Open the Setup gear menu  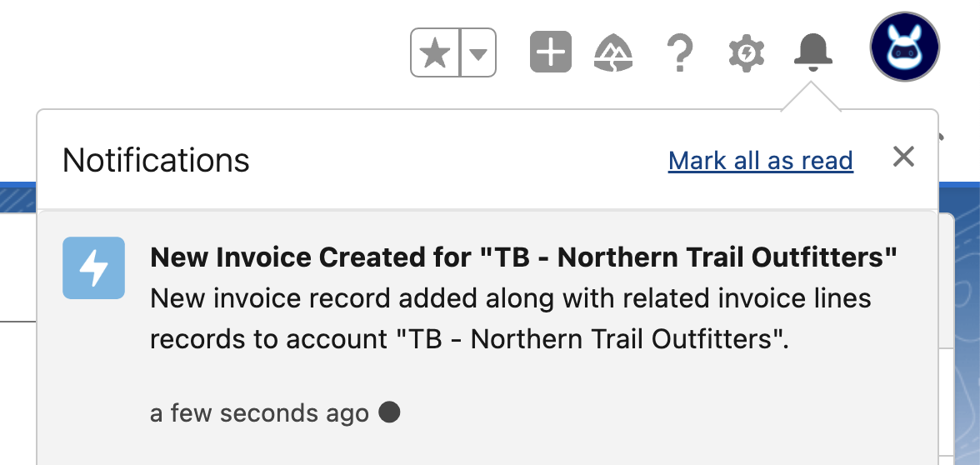747,53
